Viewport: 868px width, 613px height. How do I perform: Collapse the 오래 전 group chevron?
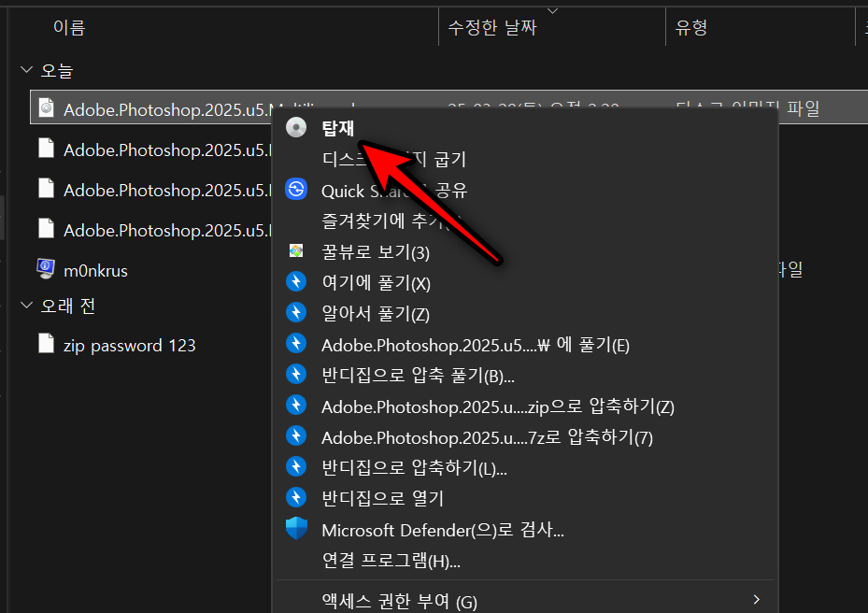pos(26,306)
